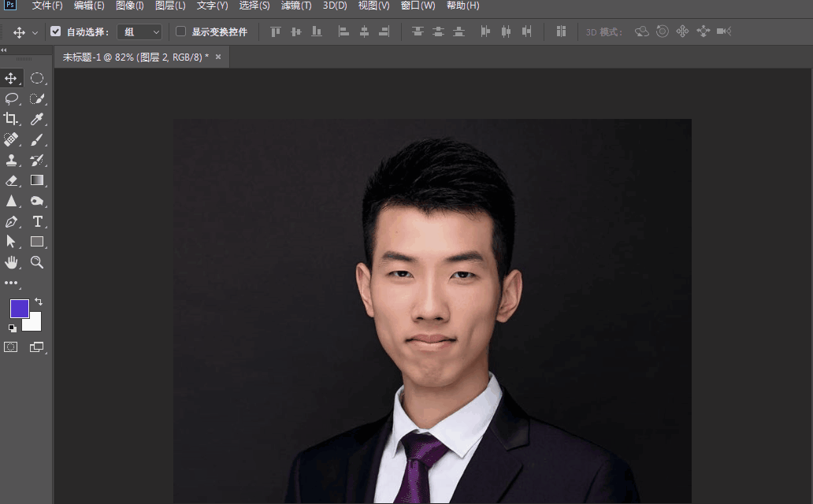The image size is (813, 504).
Task: Activate the Crop tool
Action: click(11, 119)
